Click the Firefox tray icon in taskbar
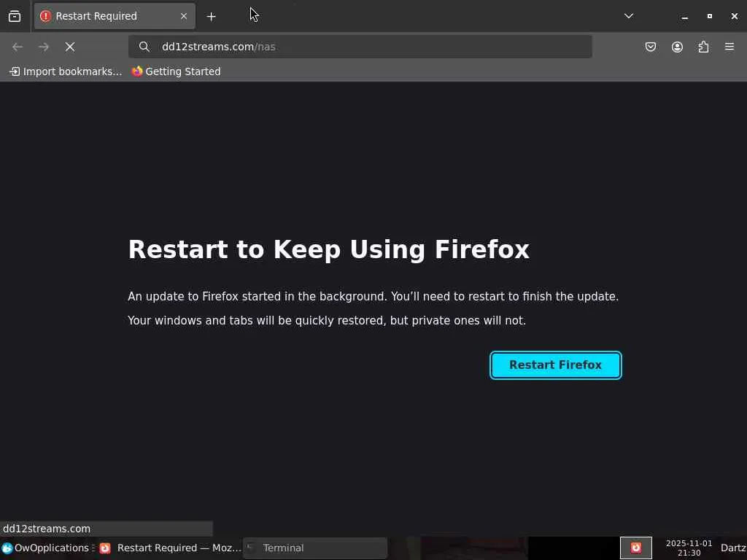Screen dimensions: 747x560 [636, 548]
